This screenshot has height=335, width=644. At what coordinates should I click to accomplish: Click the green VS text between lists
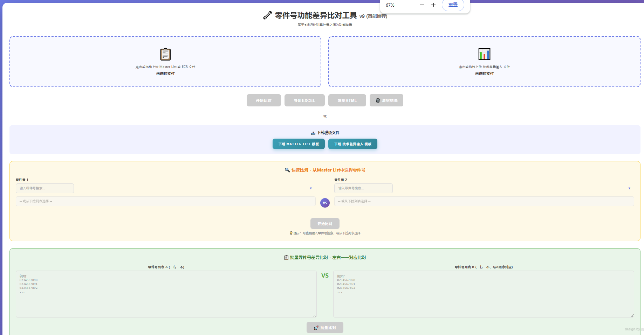point(325,276)
